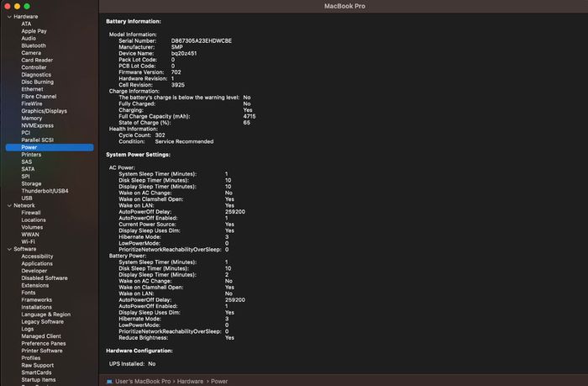
Task: Select WWAN under Network
Action: (x=30, y=235)
